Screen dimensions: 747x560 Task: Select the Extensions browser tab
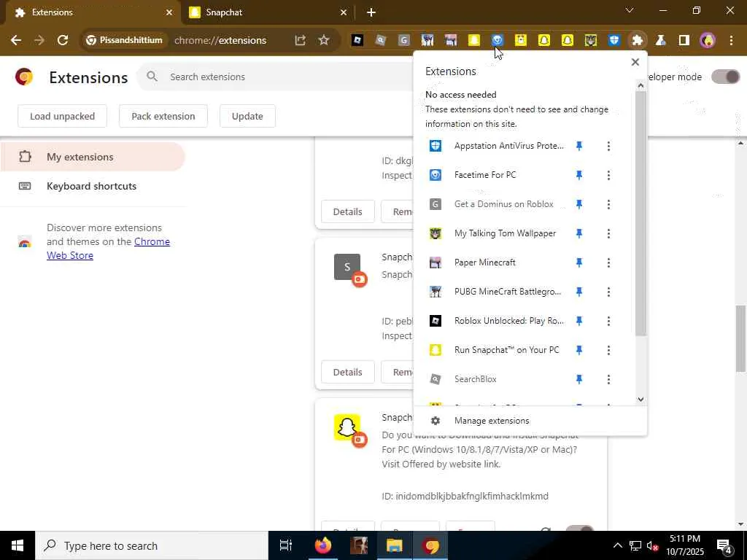click(93, 12)
